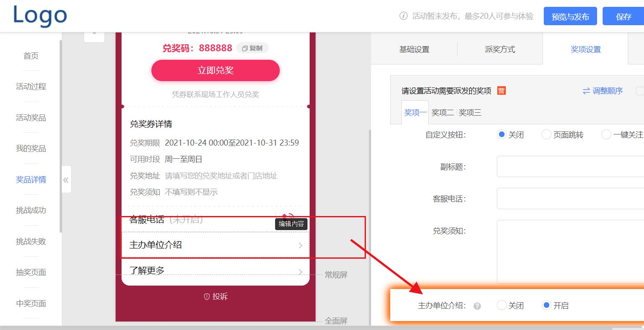Expand 了解更多 via its right chevron

[301, 272]
